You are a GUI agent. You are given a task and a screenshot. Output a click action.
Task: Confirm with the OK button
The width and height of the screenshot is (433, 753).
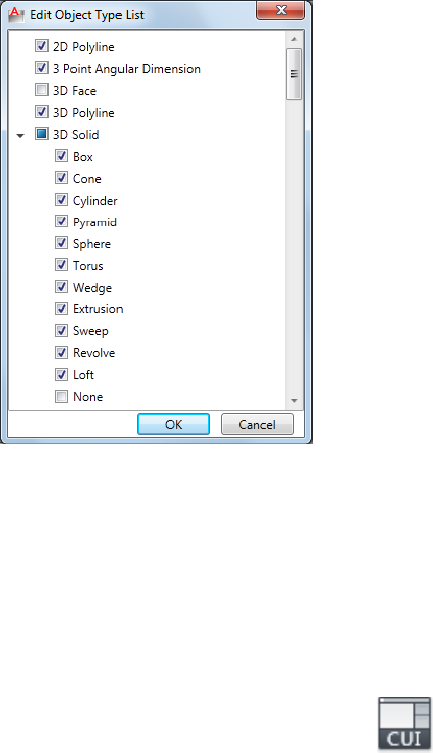173,424
